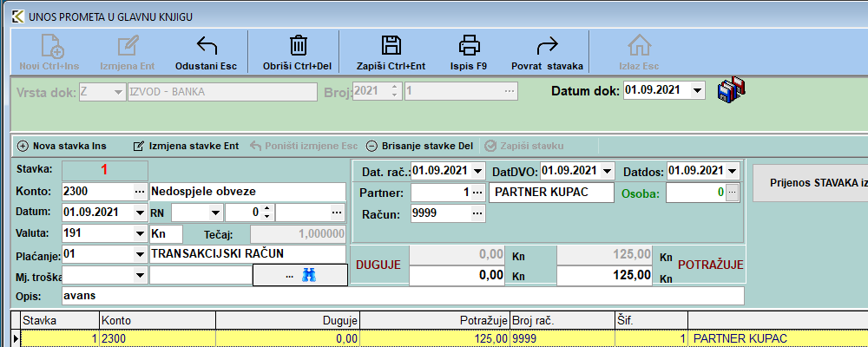
Task: Open the Datdos date dropdown
Action: (733, 172)
